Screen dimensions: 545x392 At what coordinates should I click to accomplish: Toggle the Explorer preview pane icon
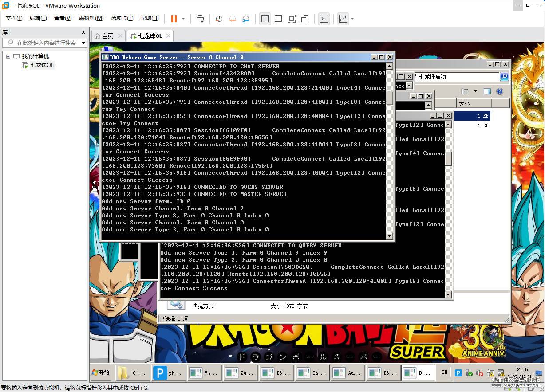coord(487,91)
